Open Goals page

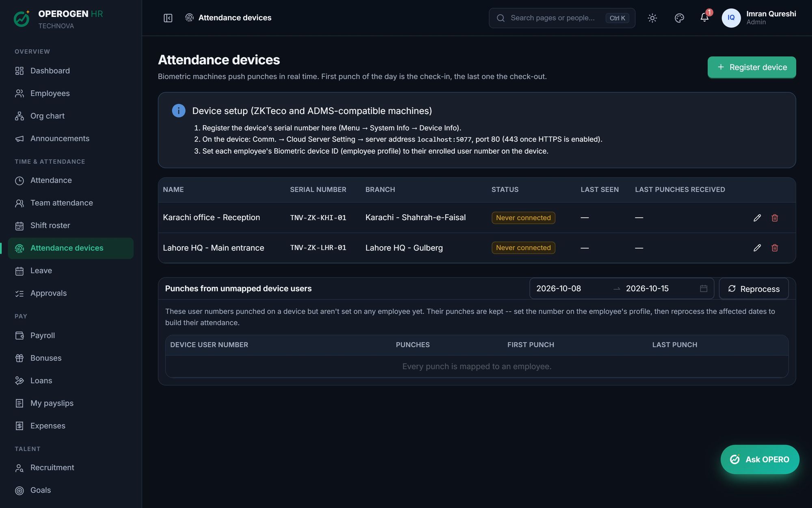[71, 490]
